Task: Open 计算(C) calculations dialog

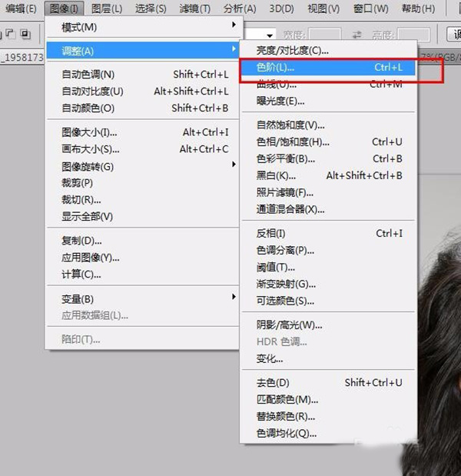Action: [x=143, y=275]
